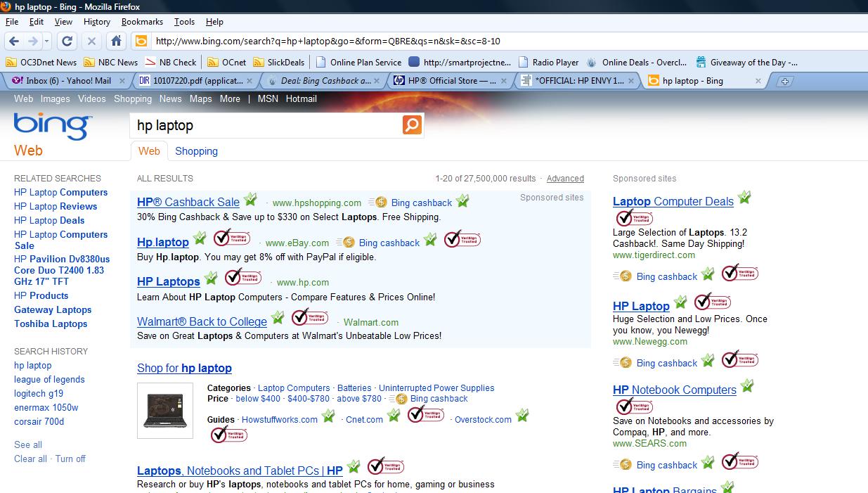Open a new tab with plus button

point(785,82)
